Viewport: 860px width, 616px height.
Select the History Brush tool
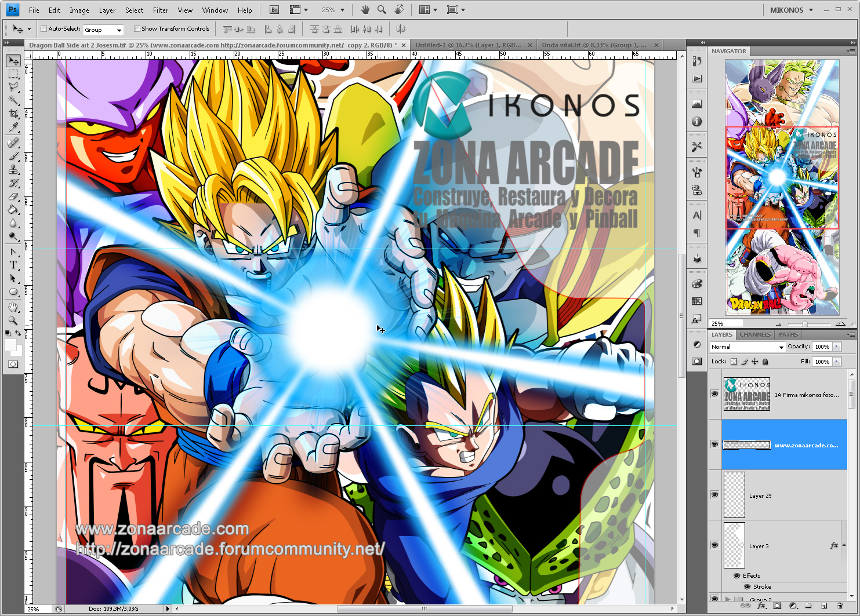(x=13, y=183)
